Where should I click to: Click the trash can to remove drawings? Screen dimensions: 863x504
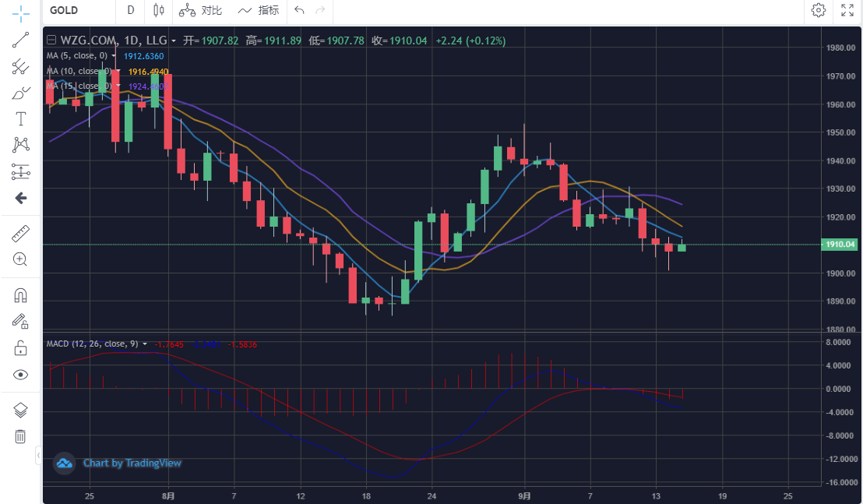(x=21, y=436)
